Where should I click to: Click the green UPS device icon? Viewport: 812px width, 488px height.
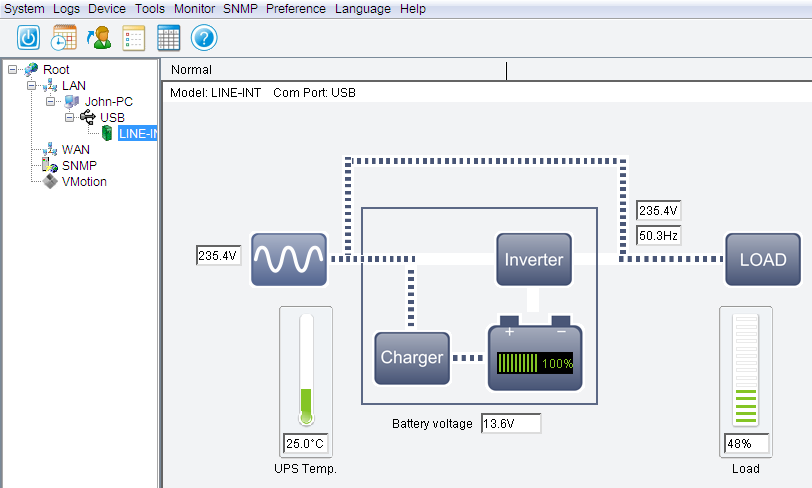tap(107, 133)
